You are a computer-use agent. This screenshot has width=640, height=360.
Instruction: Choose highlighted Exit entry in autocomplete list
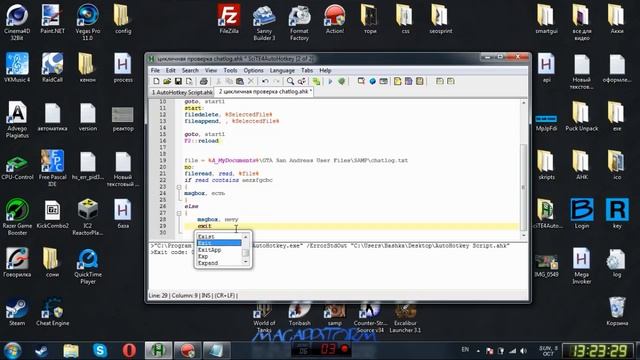219,243
